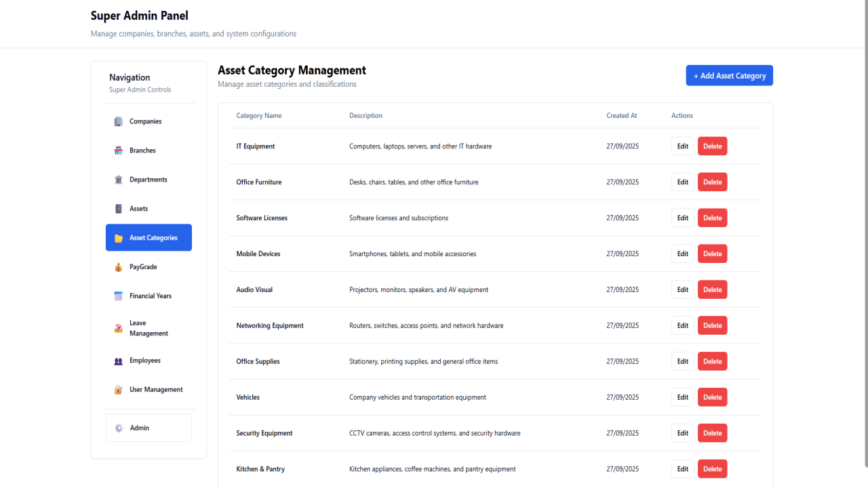Edit the Networking Equipment category
Screen dimensions: 868x488
point(682,326)
